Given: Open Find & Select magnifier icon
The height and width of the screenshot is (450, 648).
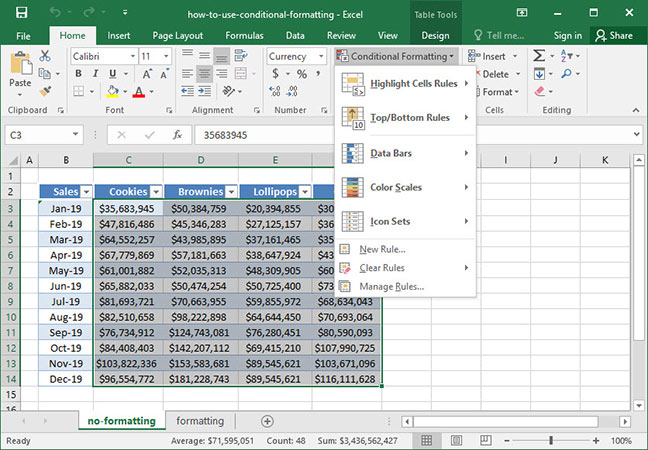Looking at the screenshot, I should [566, 74].
